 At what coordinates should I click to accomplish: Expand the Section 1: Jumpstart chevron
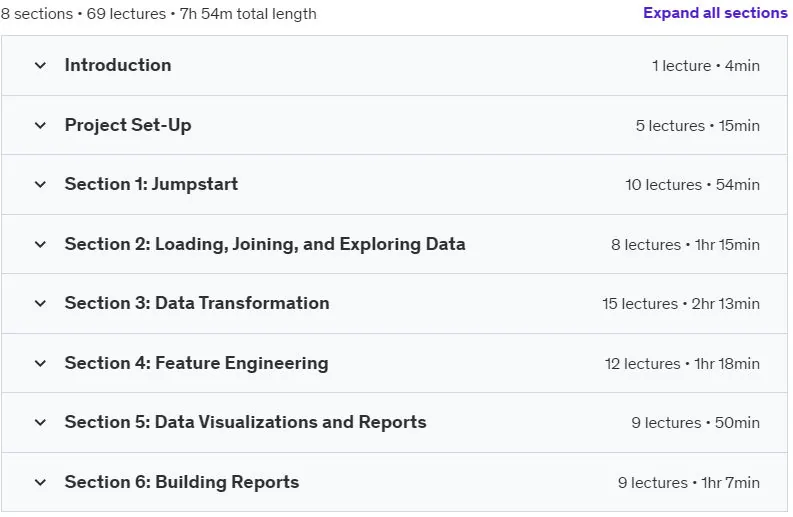[40, 185]
